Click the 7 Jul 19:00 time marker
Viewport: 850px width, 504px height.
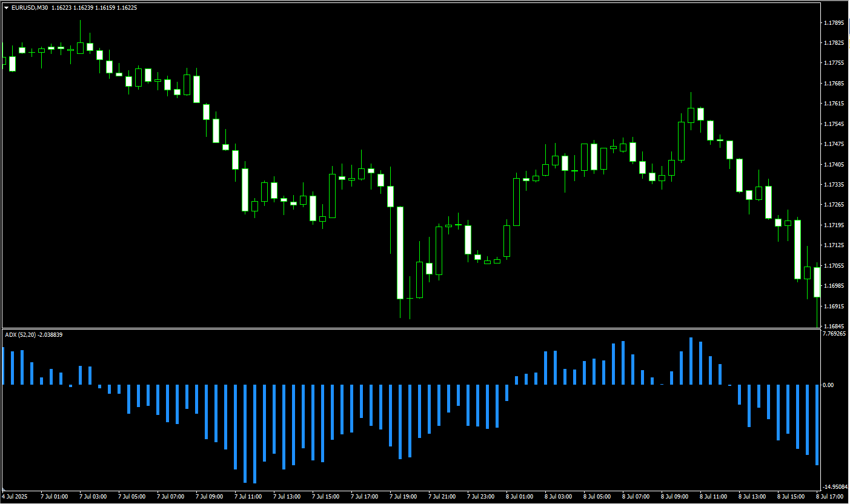point(404,497)
